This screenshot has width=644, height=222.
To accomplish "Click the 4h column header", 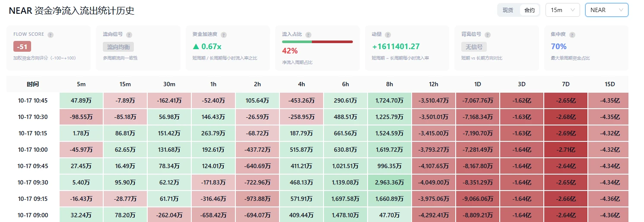I will click(301, 84).
